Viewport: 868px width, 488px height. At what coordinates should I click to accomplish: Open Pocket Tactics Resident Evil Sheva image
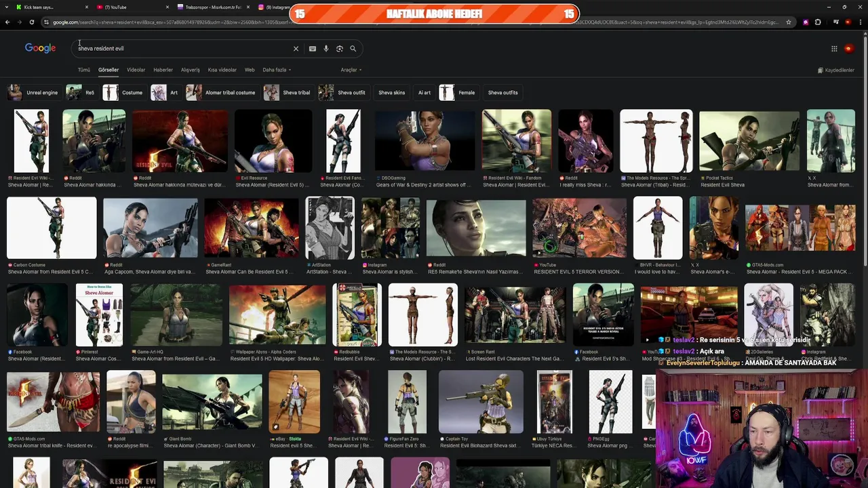pyautogui.click(x=749, y=141)
